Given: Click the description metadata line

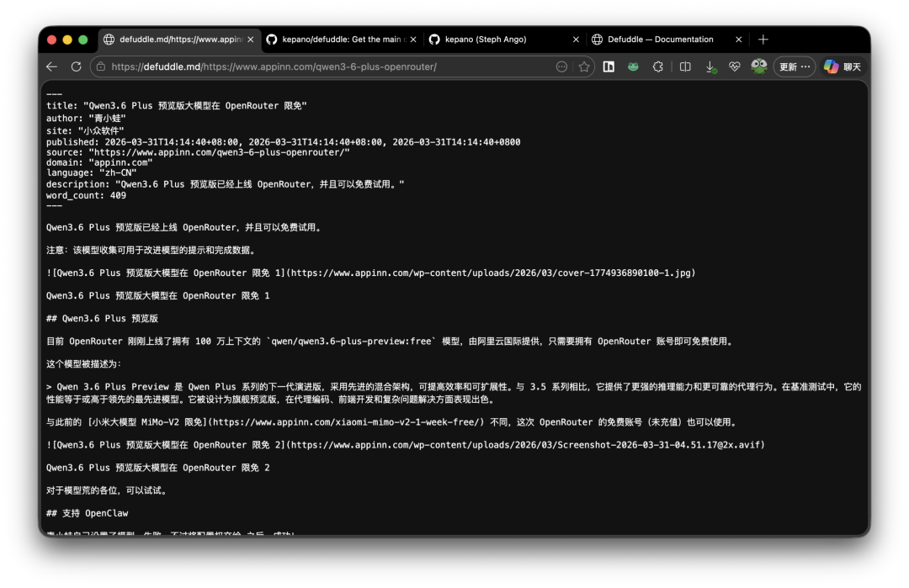Looking at the screenshot, I should pos(225,184).
